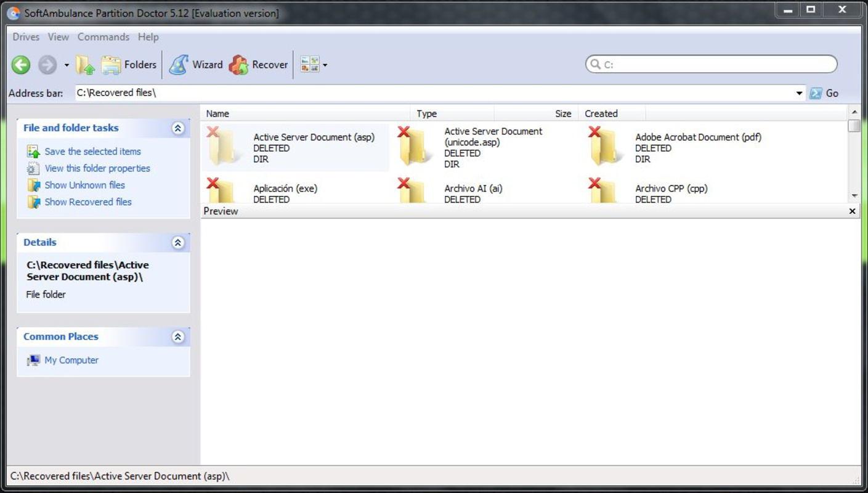Image resolution: width=868 pixels, height=493 pixels.
Task: Go back with the green arrow
Action: (x=21, y=65)
